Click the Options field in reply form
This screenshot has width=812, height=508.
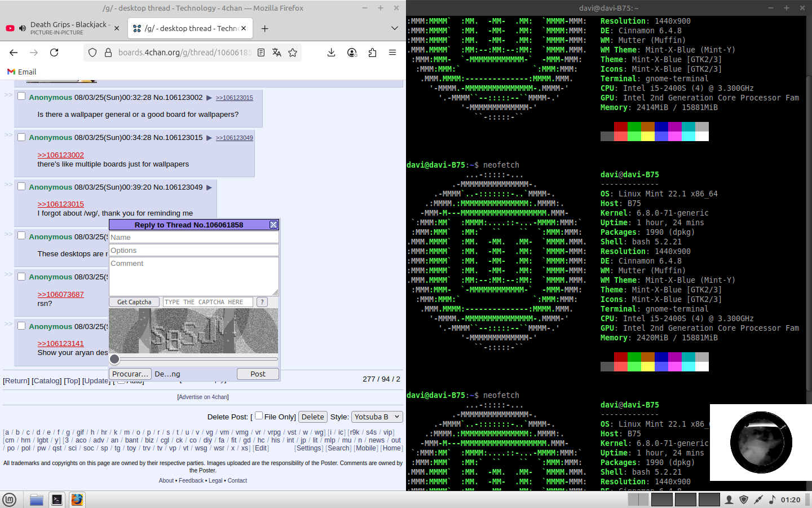[x=194, y=251]
